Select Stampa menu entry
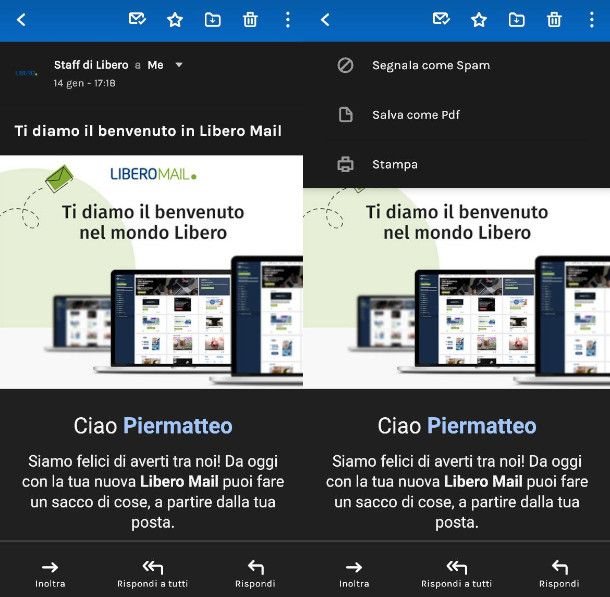 457,164
